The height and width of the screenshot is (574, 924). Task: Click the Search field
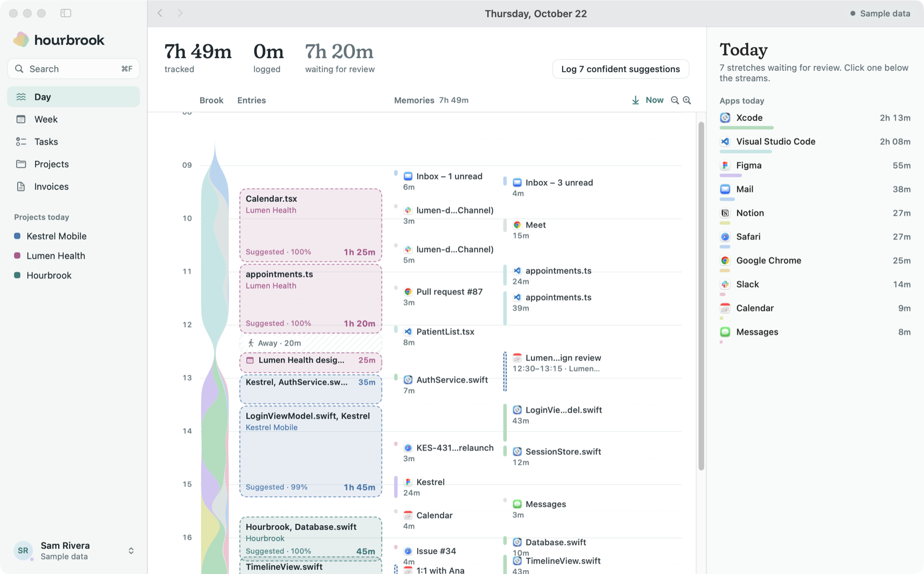click(73, 69)
